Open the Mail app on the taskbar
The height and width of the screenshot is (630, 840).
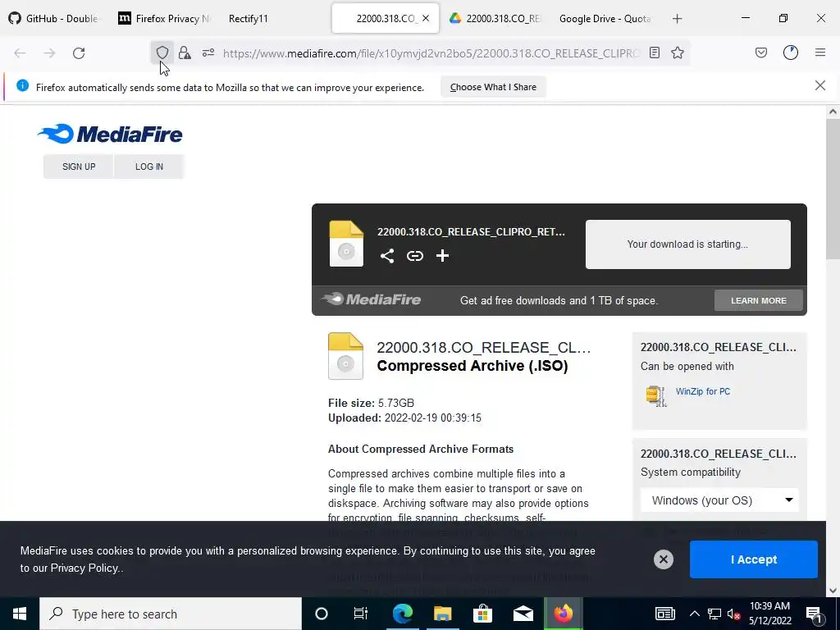(x=523, y=614)
